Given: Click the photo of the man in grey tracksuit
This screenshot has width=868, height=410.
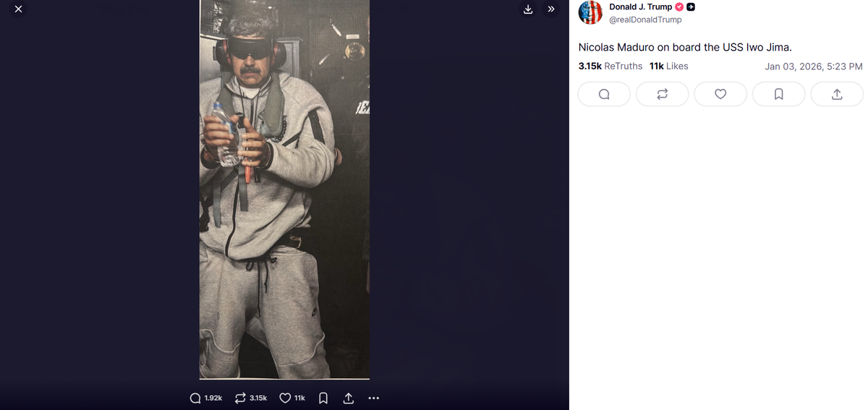Looking at the screenshot, I should (284, 189).
